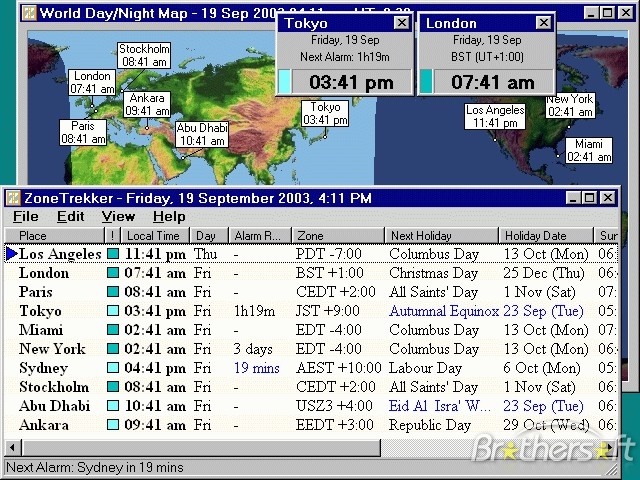Click the 'JST +9:00' zone cell

click(328, 311)
